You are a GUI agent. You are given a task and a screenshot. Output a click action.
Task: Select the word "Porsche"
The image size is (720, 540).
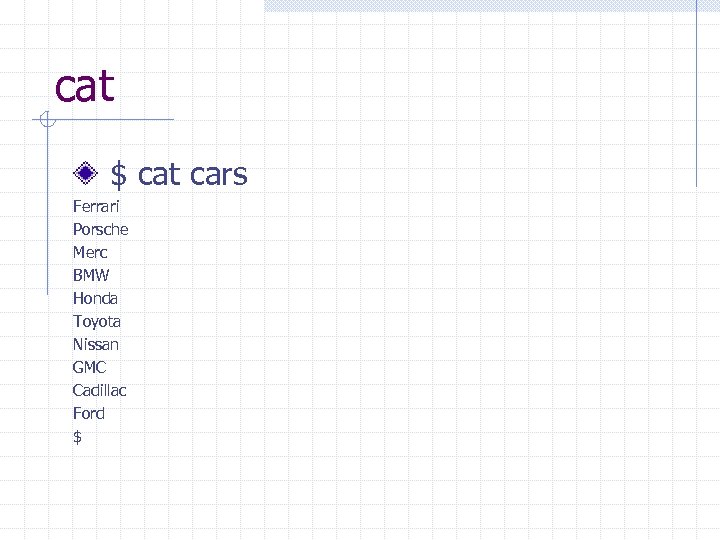tap(101, 230)
